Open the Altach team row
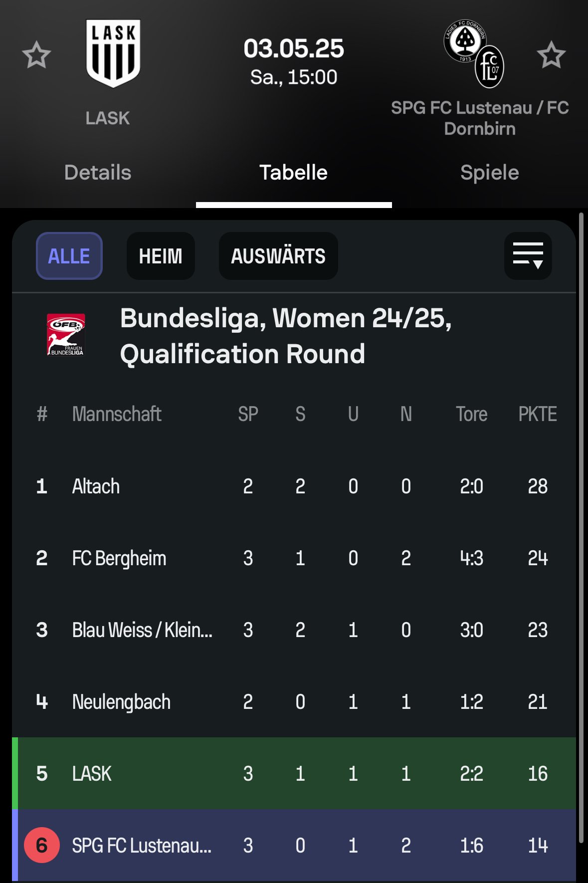 294,486
